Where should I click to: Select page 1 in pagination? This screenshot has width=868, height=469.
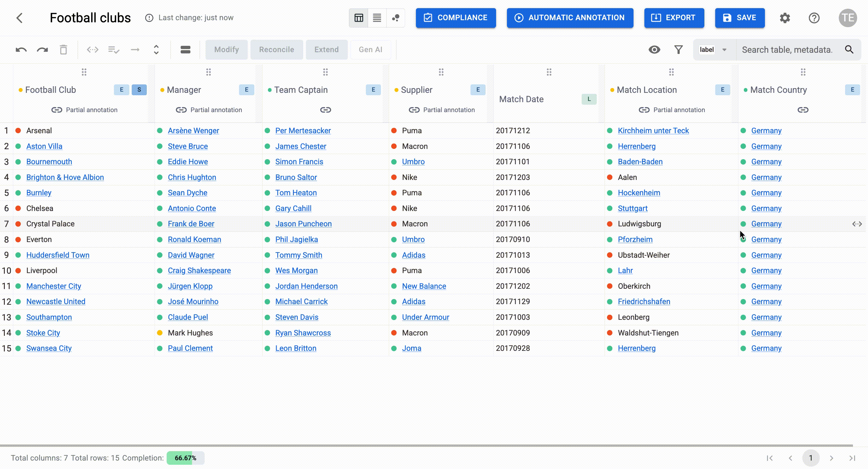810,458
